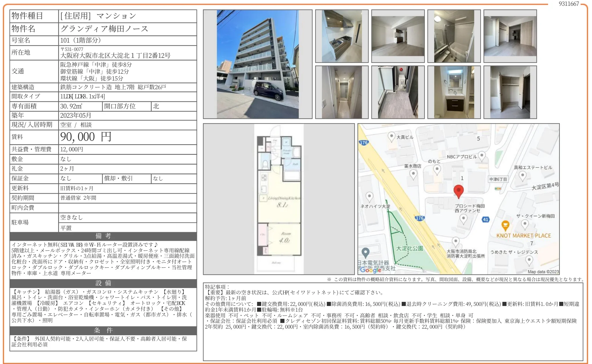Click the ザ・クイーン新梅田 map pin
This screenshot has height=364, width=592.
coord(525,224)
